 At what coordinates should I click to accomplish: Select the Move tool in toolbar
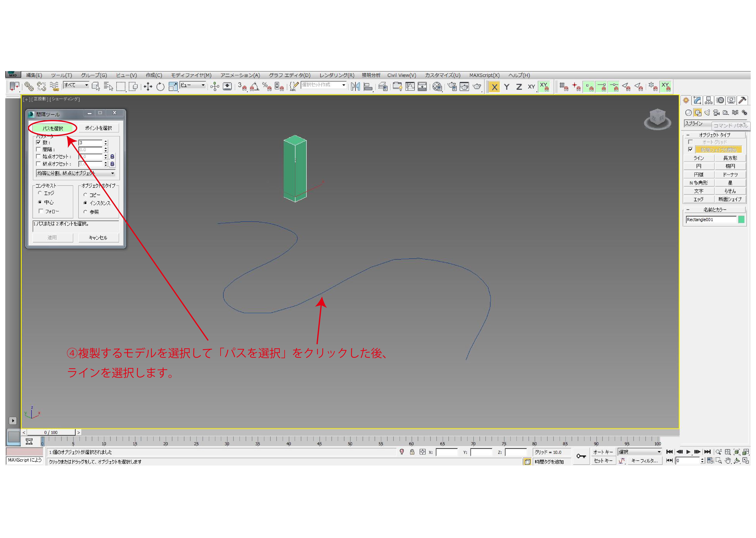point(148,87)
